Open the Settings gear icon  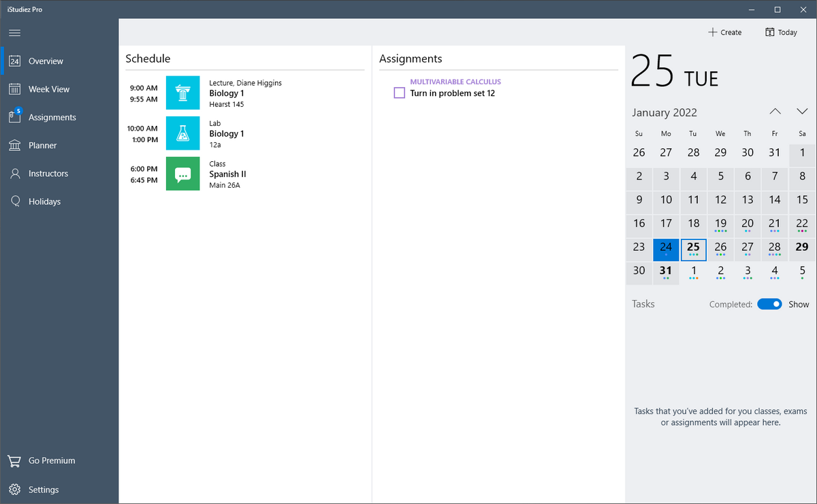[x=14, y=490]
